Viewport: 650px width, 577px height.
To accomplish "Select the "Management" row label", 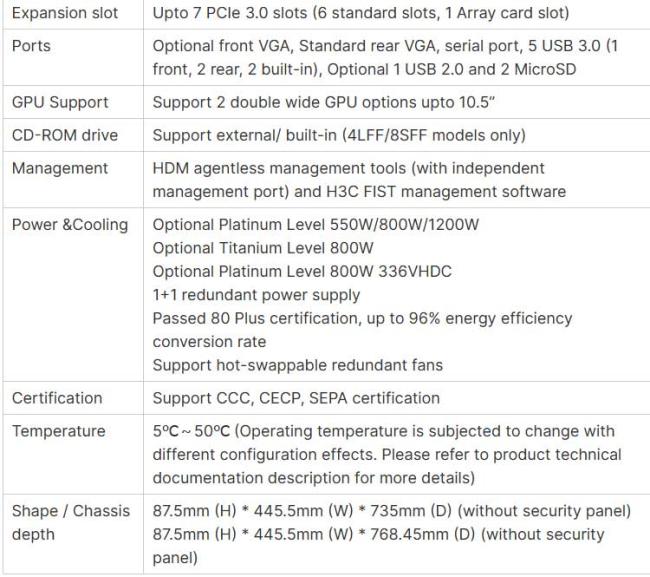I will (60, 168).
